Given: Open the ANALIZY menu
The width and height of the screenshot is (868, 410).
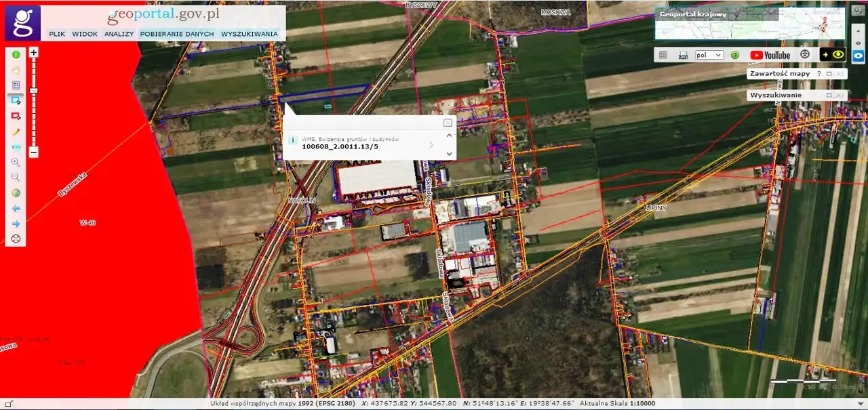Looking at the screenshot, I should click(x=119, y=34).
